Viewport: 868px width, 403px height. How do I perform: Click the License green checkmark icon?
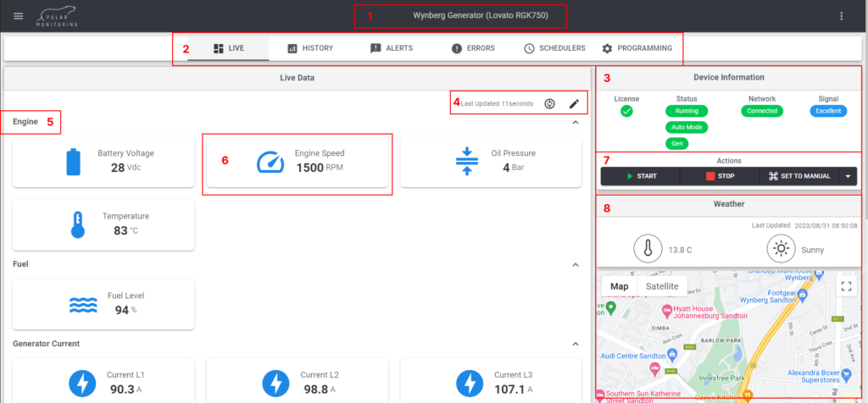pyautogui.click(x=626, y=111)
